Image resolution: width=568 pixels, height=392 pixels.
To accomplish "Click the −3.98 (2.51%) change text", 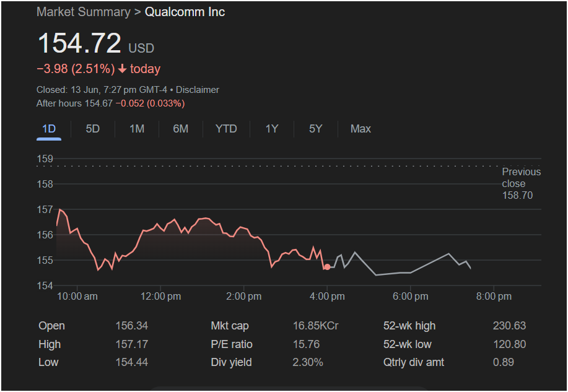I will [x=76, y=69].
